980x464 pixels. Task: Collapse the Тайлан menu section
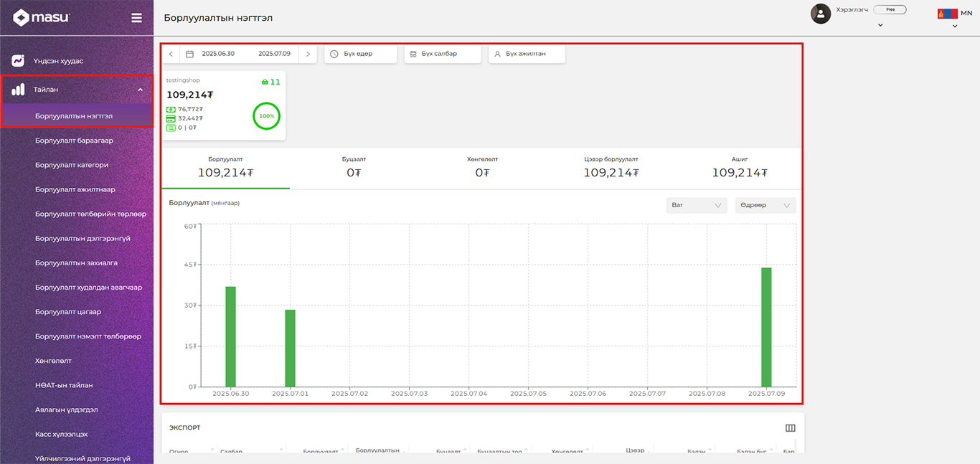(140, 90)
